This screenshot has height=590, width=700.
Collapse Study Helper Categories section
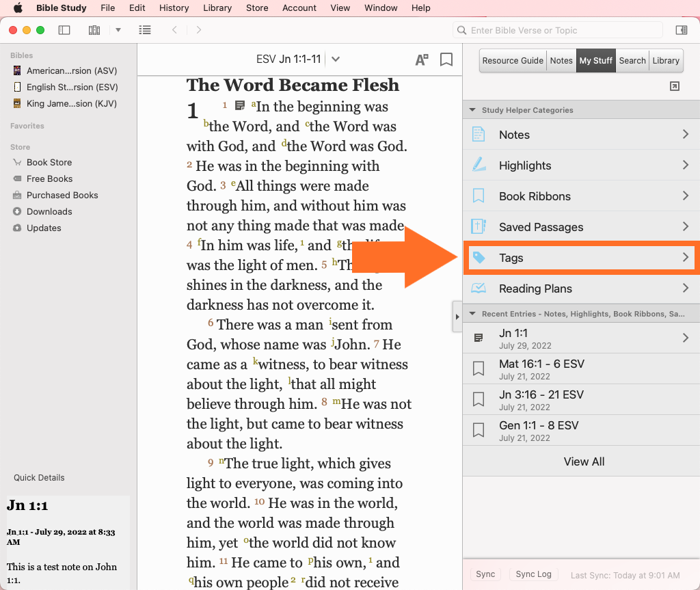pyautogui.click(x=472, y=110)
